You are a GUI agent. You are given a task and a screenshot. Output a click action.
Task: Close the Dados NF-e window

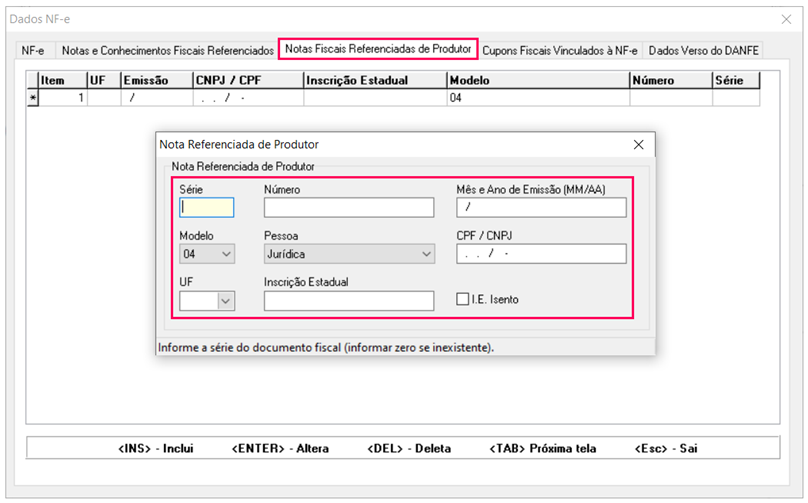(x=785, y=19)
